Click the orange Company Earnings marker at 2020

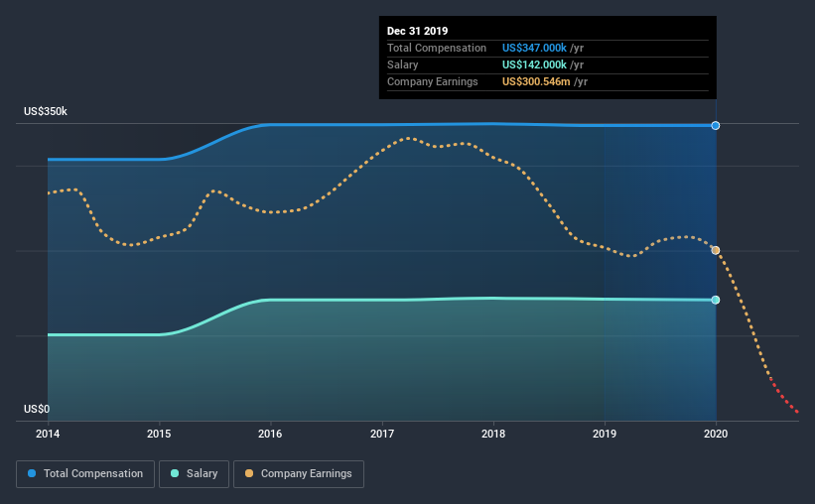pyautogui.click(x=716, y=250)
